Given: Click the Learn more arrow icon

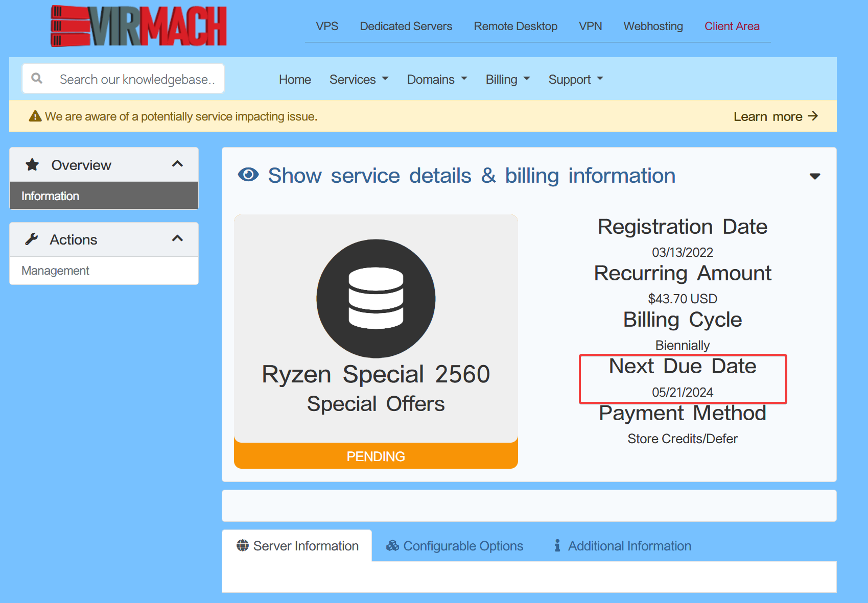Looking at the screenshot, I should [x=813, y=116].
